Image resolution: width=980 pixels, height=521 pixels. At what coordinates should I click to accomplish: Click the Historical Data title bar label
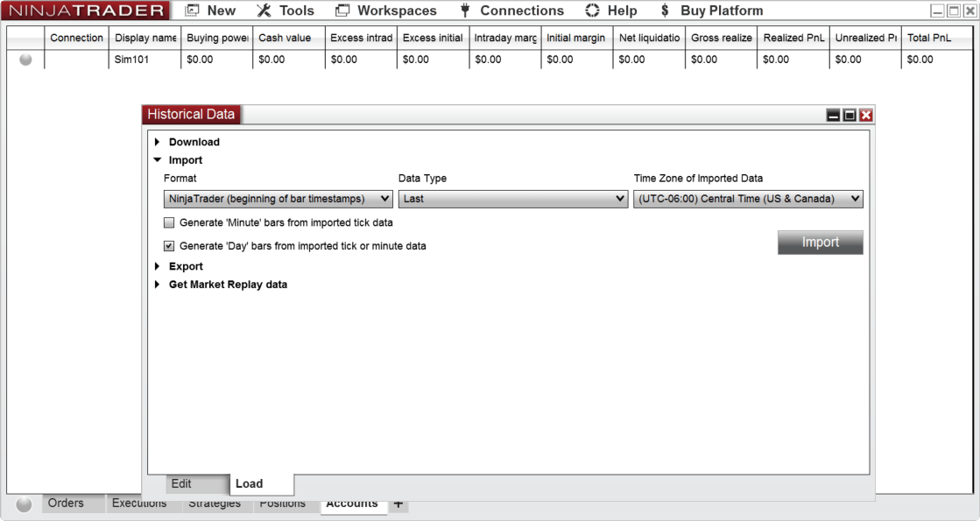[191, 115]
